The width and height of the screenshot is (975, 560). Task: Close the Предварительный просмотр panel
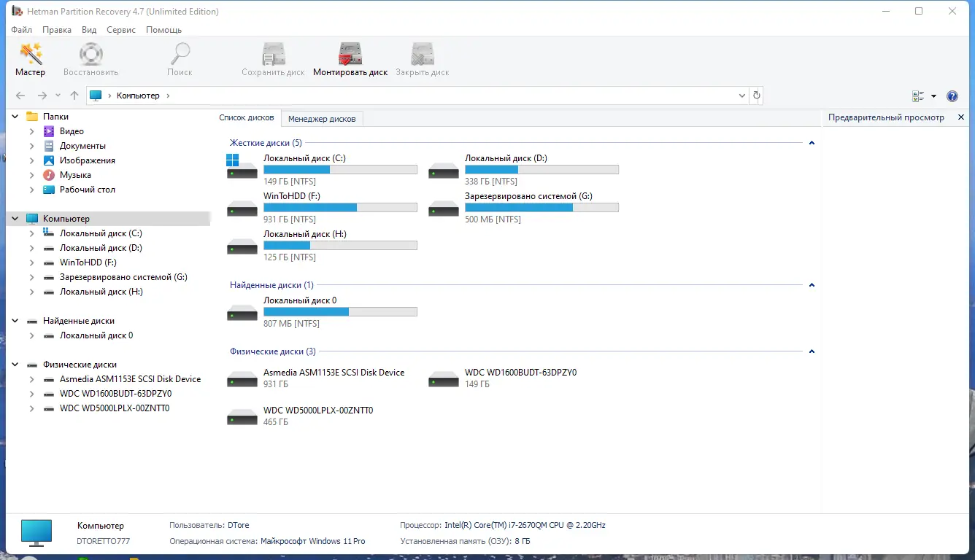pos(961,117)
